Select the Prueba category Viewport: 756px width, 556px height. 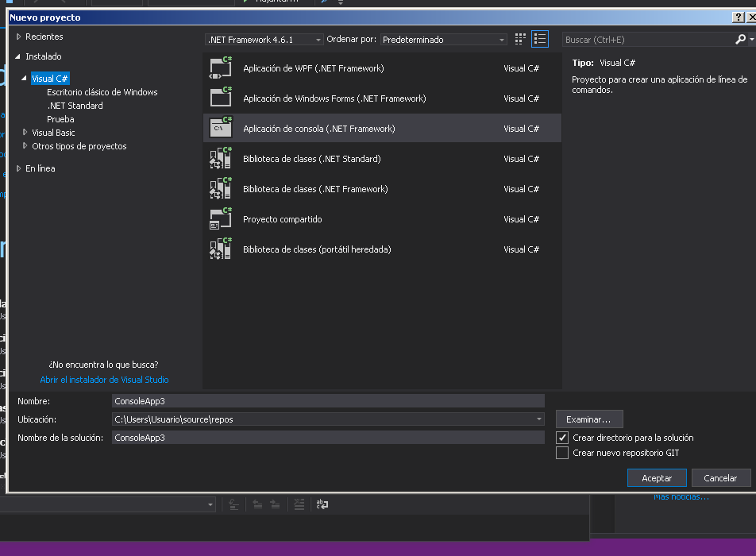(60, 119)
